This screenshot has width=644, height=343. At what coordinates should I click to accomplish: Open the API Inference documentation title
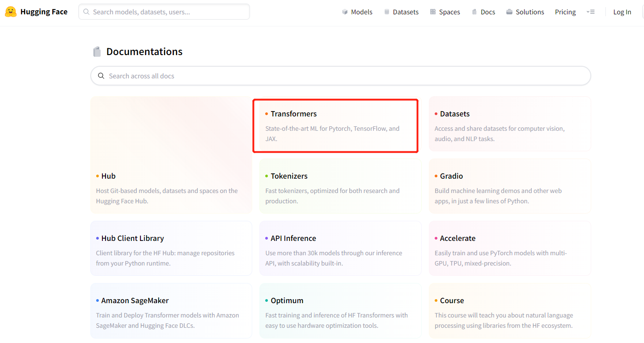[293, 238]
